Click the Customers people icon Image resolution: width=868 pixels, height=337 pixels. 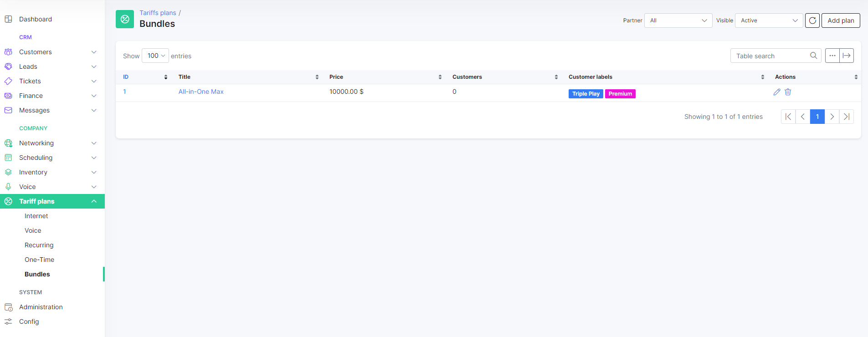tap(8, 52)
